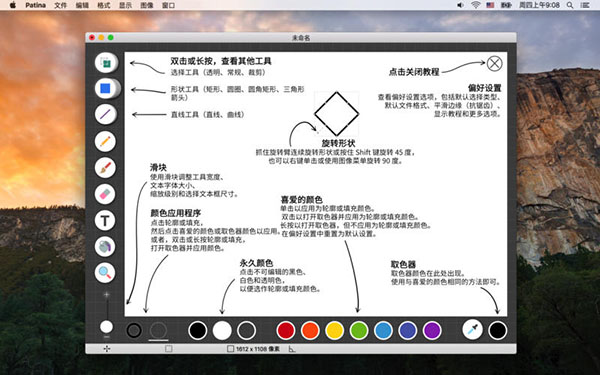The width and height of the screenshot is (600, 375).
Task: Select the paint brush tool
Action: (105, 168)
